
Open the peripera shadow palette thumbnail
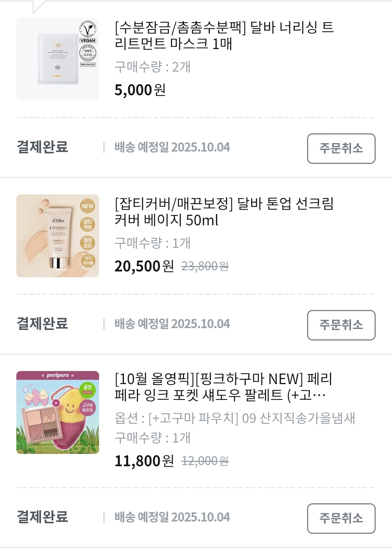point(58,412)
